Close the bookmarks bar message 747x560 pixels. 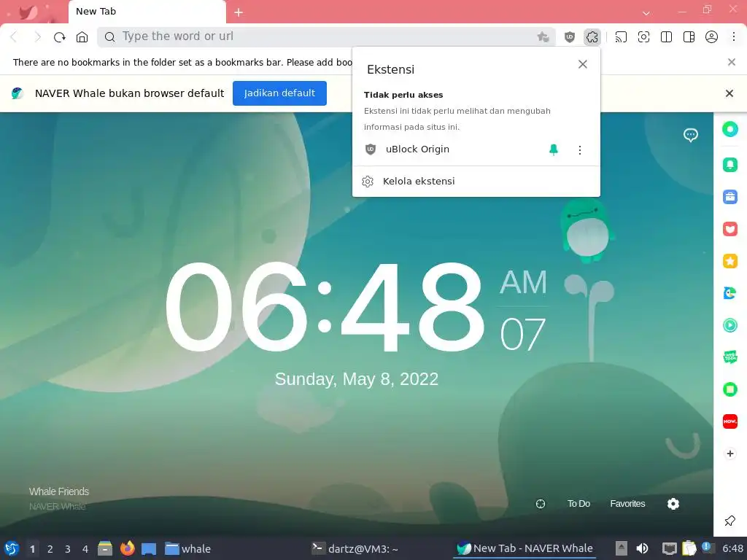(x=732, y=62)
